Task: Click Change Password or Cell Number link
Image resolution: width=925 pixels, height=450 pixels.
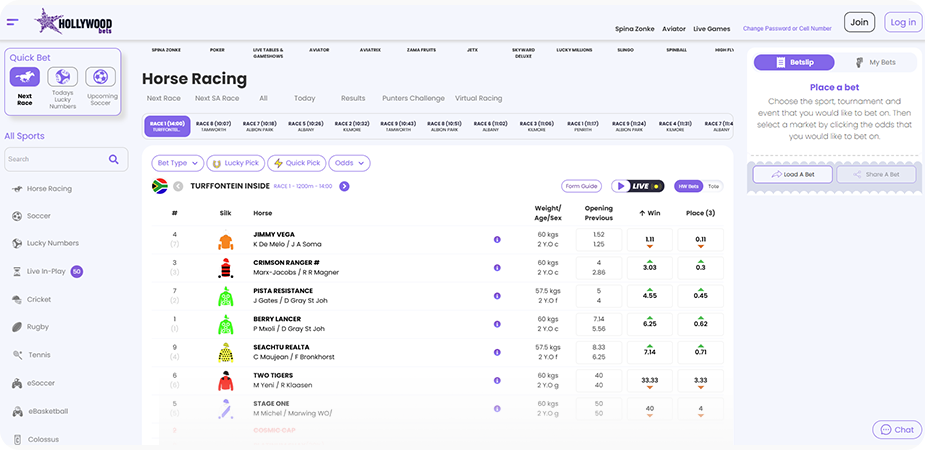Action: click(x=787, y=28)
